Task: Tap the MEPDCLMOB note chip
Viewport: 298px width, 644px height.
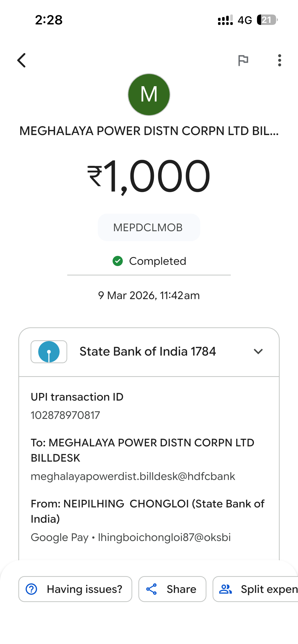Action: 149,227
